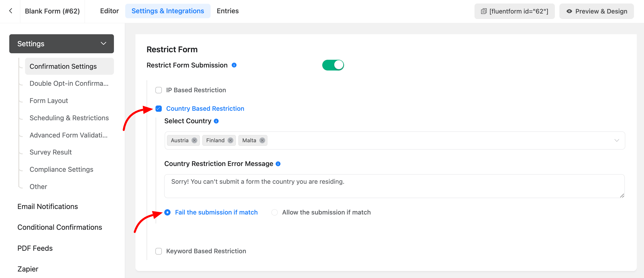644x278 pixels.
Task: Enable the IP Based Restriction checkbox
Action: coord(159,90)
